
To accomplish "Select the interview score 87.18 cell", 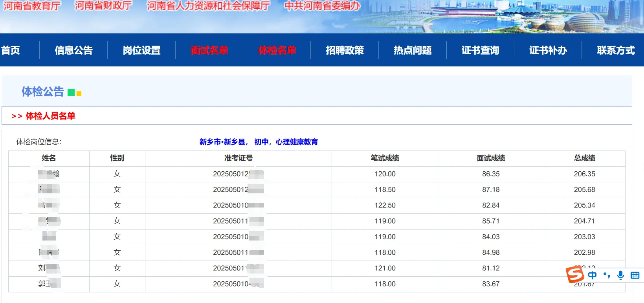I will tap(491, 189).
